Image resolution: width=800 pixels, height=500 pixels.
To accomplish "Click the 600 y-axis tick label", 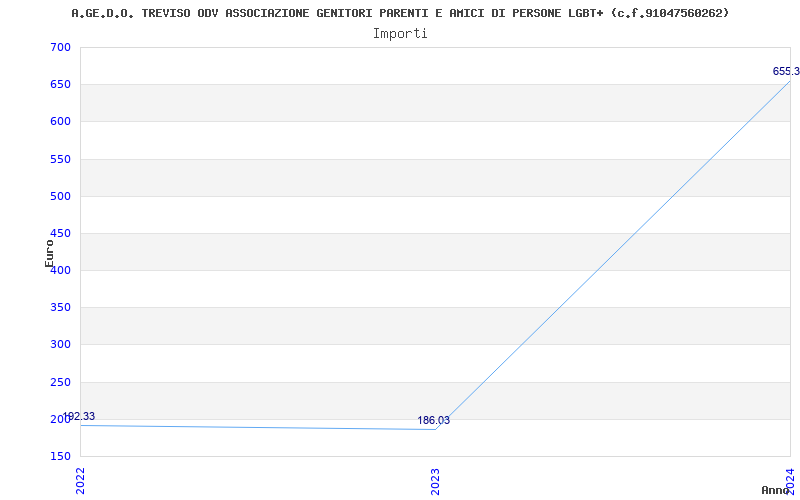I will [x=60, y=121].
